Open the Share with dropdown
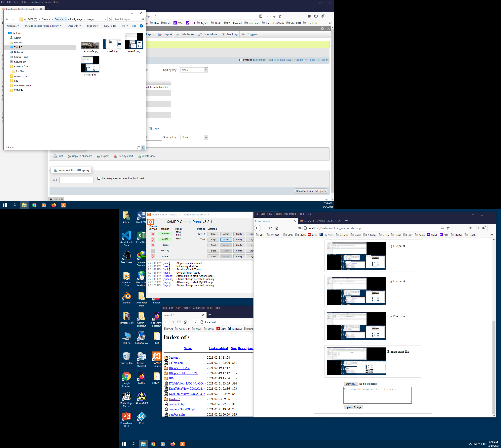 74,26
